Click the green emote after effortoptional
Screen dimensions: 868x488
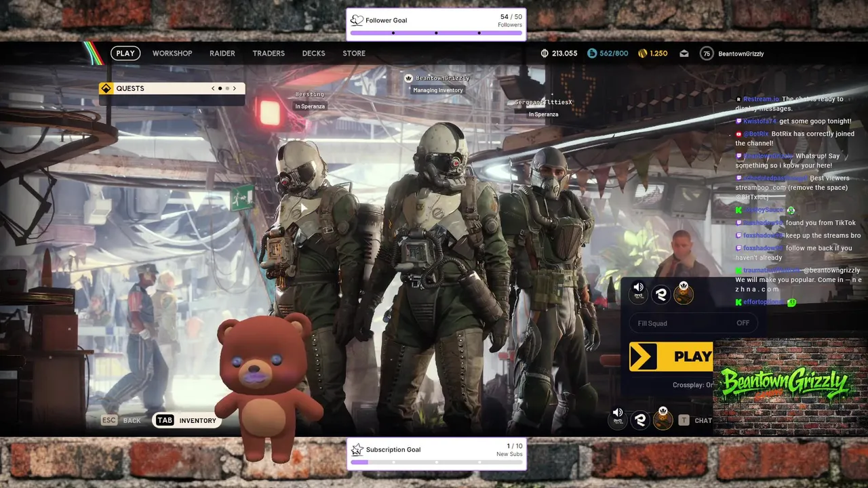(791, 302)
